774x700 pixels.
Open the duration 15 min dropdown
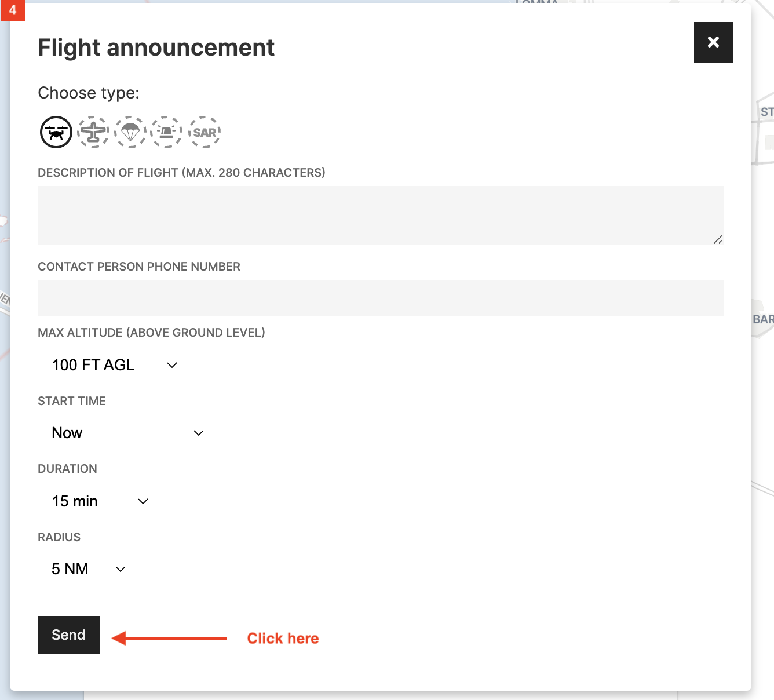pyautogui.click(x=100, y=501)
